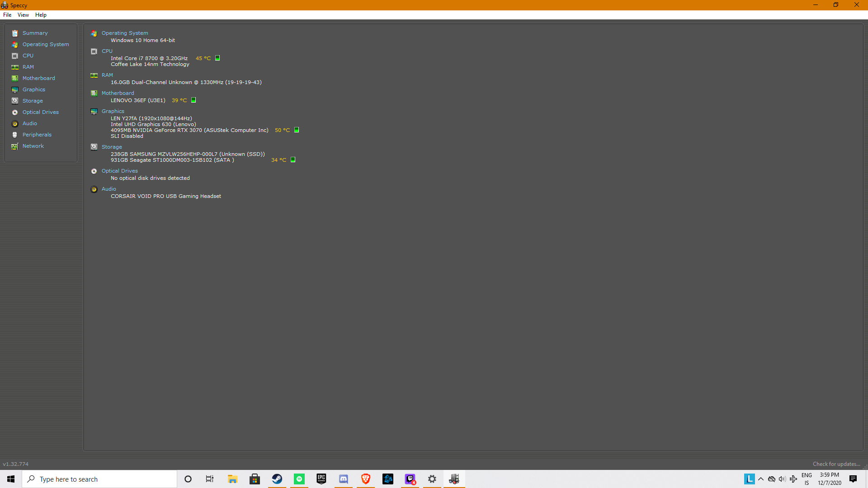Click the Check for updates link
Screen dimensions: 868x488
tap(836, 464)
